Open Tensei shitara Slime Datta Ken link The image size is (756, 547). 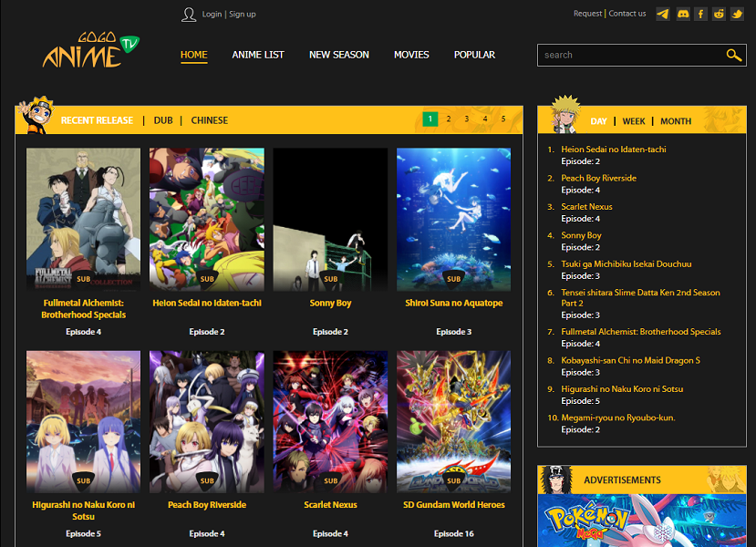click(x=640, y=298)
